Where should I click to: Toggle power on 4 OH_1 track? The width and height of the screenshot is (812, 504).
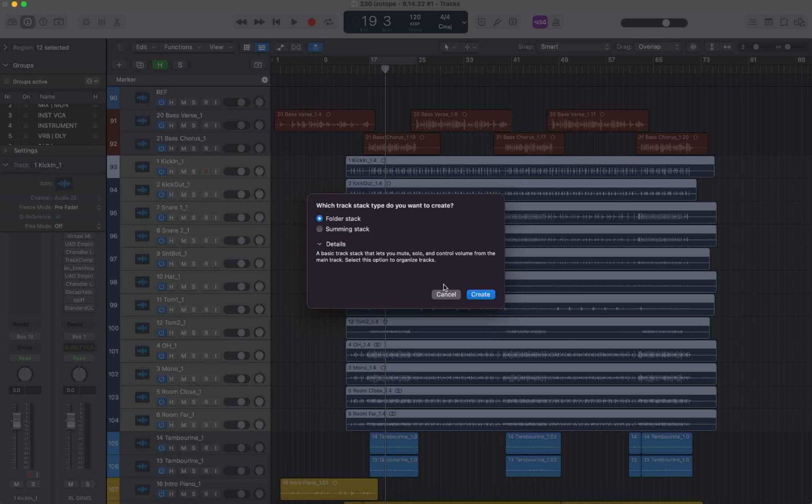[x=161, y=356]
